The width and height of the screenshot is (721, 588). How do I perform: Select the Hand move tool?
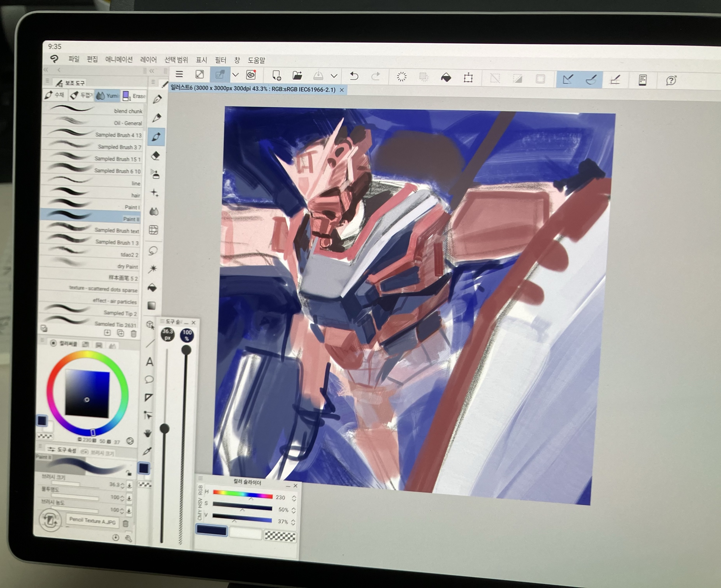click(x=147, y=433)
